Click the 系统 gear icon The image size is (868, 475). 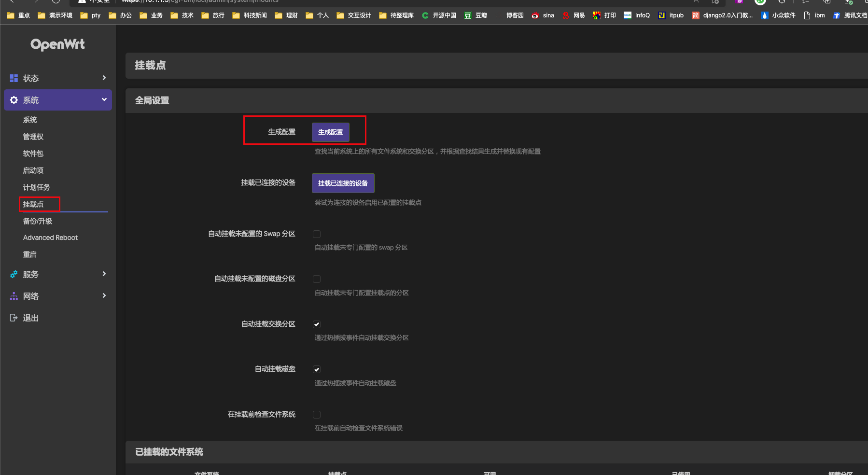coord(14,100)
